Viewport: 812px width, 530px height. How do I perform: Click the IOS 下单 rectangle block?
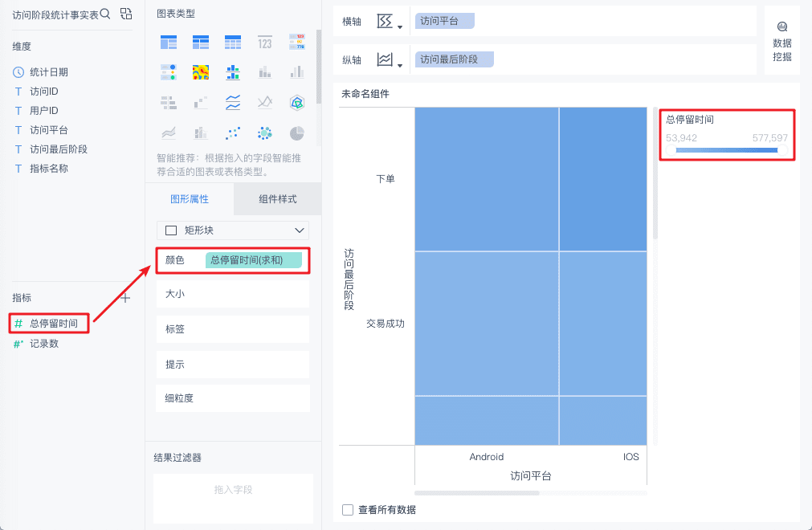pyautogui.click(x=603, y=179)
